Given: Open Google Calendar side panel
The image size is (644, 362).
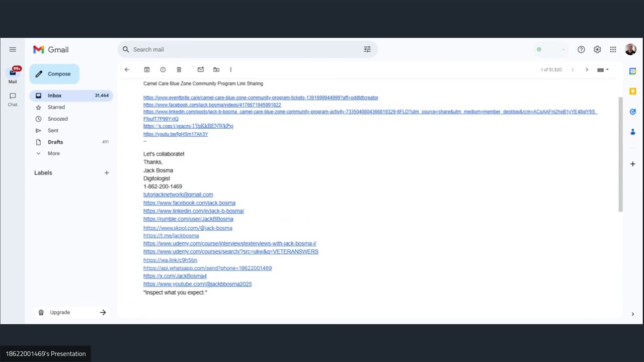Looking at the screenshot, I should tap(633, 71).
